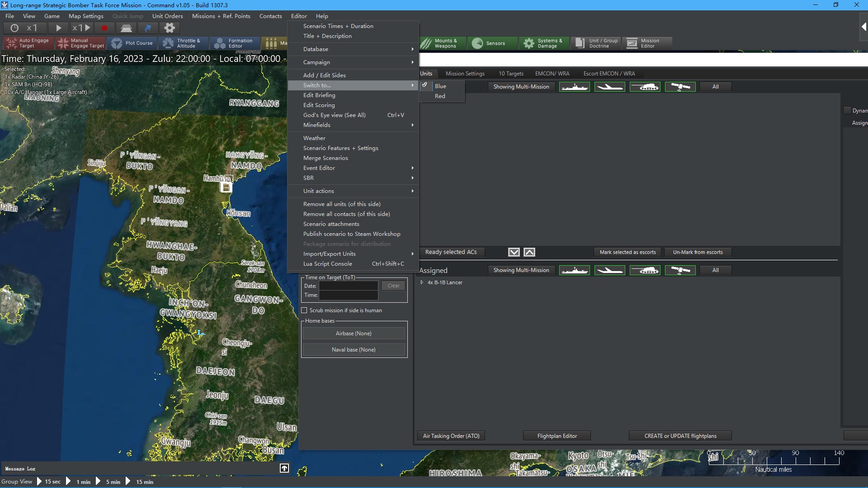
Task: Click the play simulation button
Action: coord(58,28)
